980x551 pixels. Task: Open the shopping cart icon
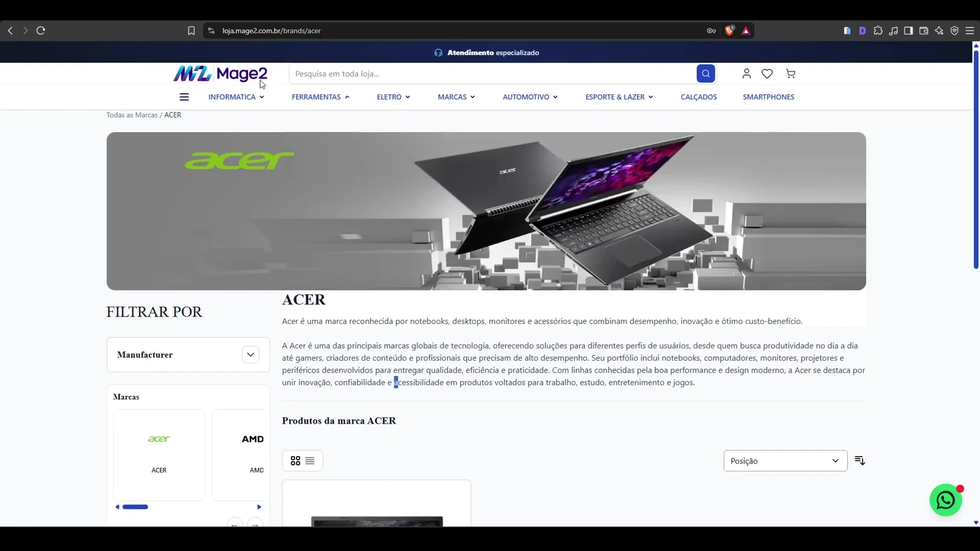coord(791,73)
